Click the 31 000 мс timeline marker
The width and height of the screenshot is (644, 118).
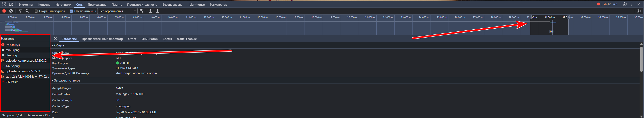point(550,17)
